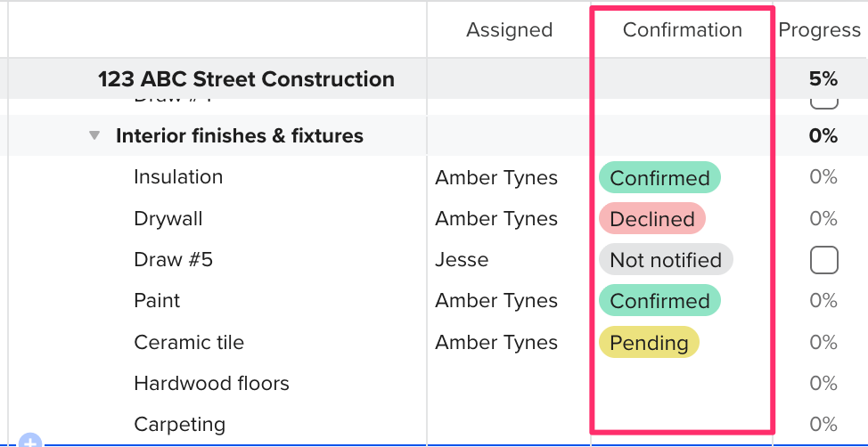868x447 pixels.
Task: Click the Progress column header
Action: (x=819, y=30)
